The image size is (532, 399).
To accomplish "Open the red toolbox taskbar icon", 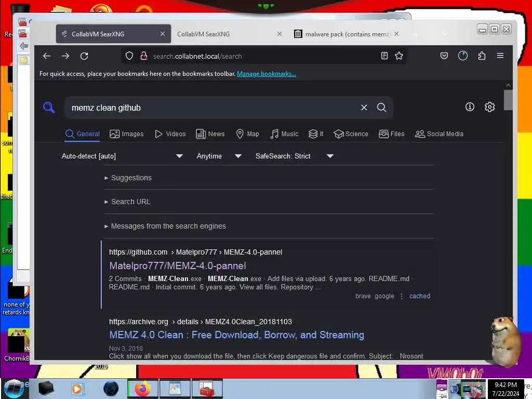I will (x=207, y=389).
